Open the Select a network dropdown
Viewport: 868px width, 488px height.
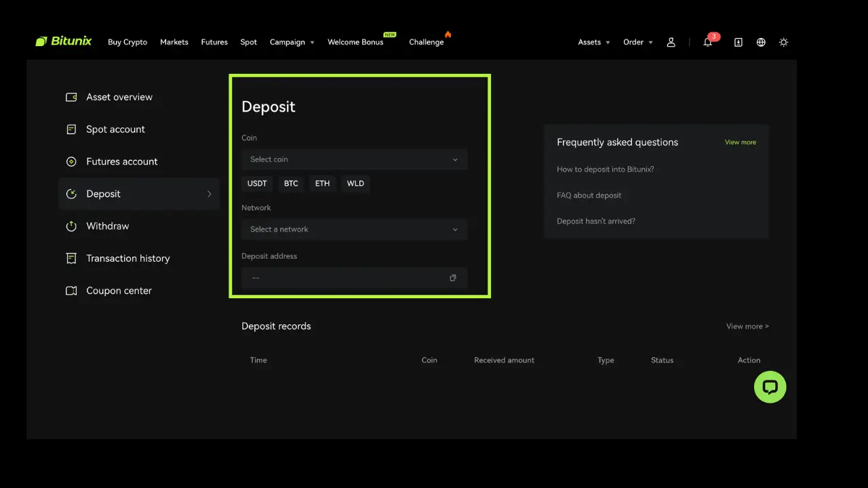pos(354,229)
